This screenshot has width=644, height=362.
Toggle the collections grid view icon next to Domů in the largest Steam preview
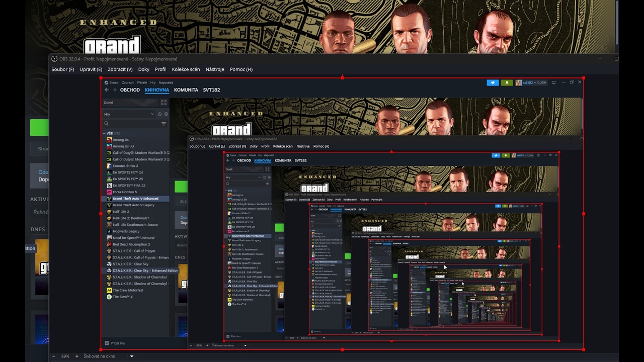[164, 103]
